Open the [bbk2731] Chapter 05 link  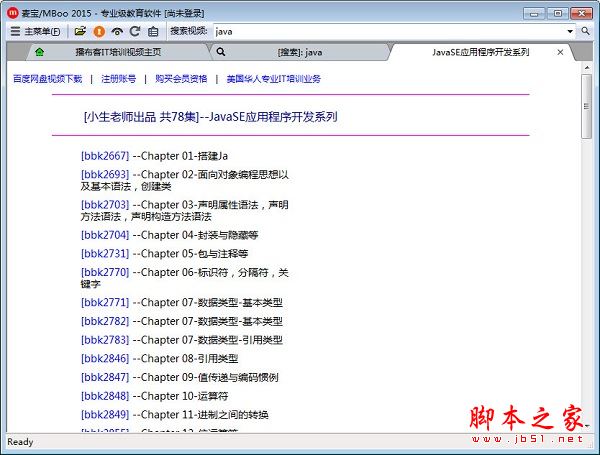(x=105, y=254)
